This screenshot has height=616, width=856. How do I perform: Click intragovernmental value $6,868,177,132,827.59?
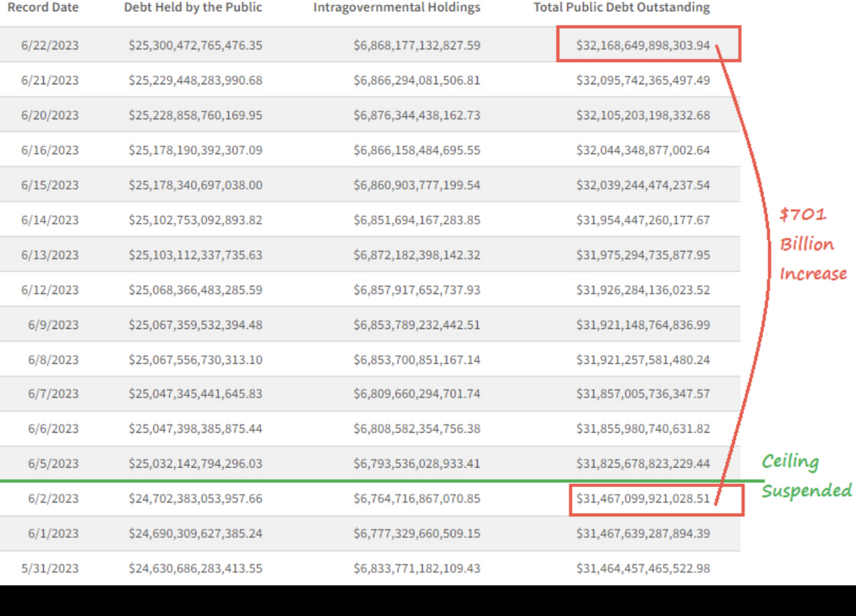pos(417,46)
